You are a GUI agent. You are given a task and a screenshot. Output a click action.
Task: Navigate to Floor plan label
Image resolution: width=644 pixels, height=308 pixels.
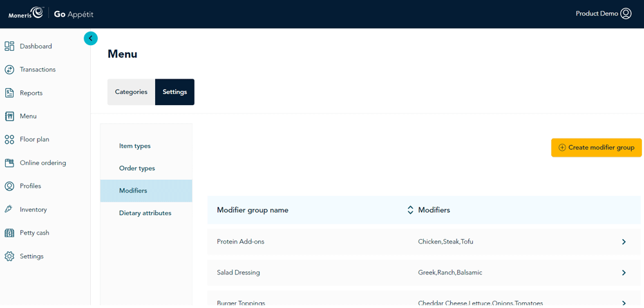[x=35, y=140]
